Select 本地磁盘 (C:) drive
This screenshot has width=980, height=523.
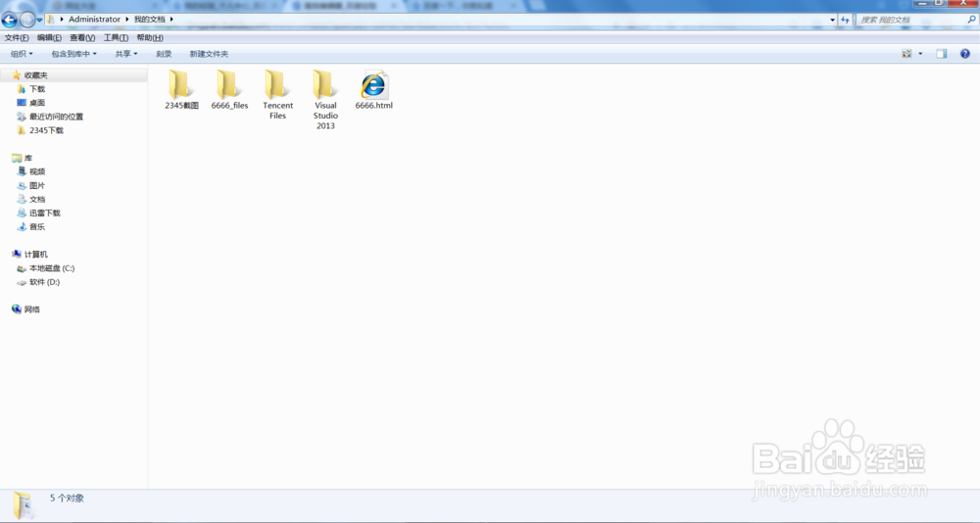point(51,268)
